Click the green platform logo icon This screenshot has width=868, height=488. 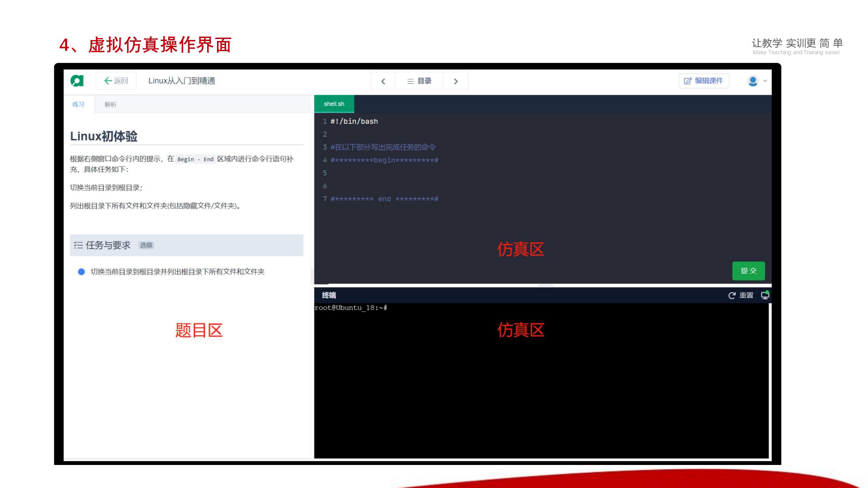77,81
